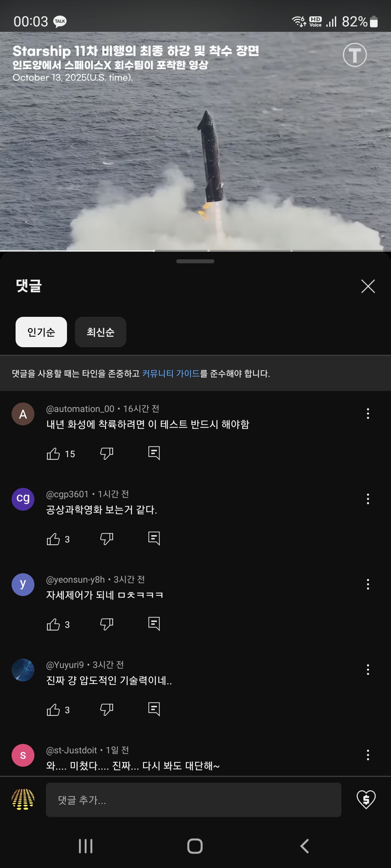The image size is (391, 868).
Task: Close the 댓글 comments panel
Action: [x=368, y=286]
